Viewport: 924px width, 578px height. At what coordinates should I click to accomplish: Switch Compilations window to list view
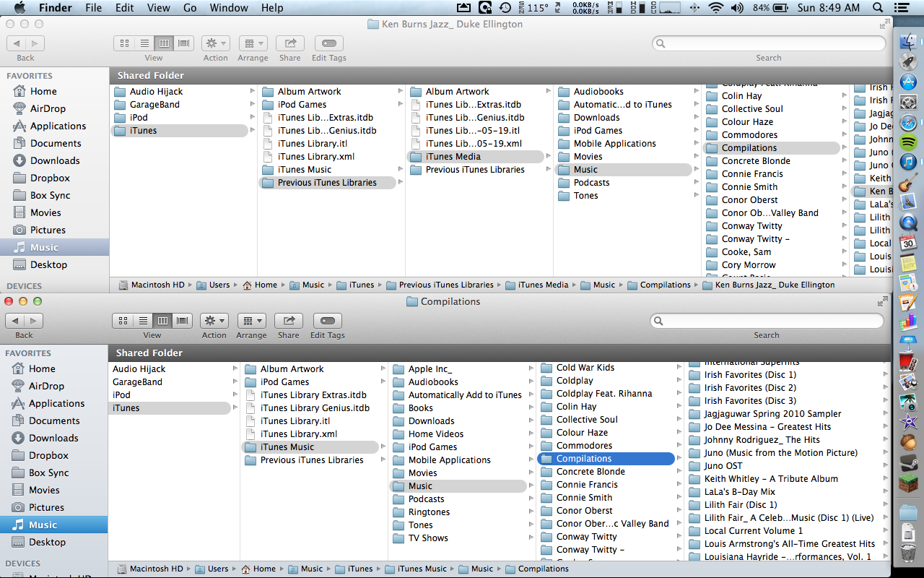[x=143, y=321]
